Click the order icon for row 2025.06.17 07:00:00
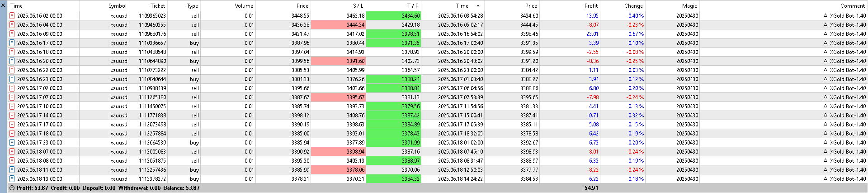 coord(12,97)
